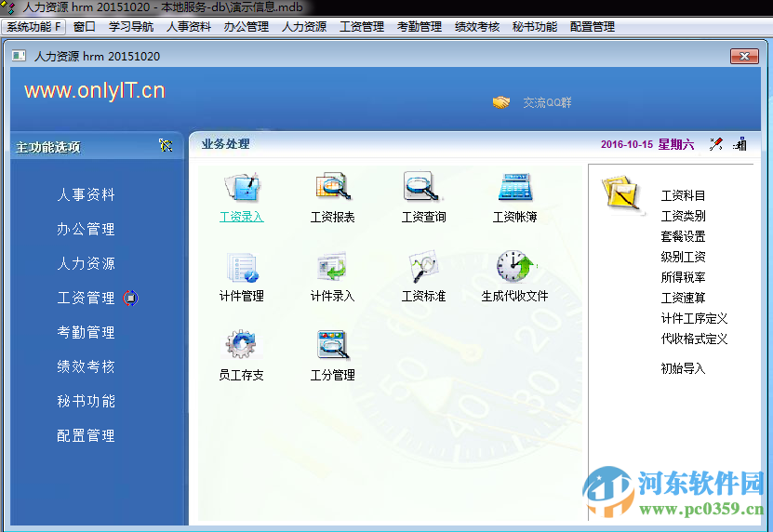This screenshot has width=773, height=532.
Task: Click the 交流QQ群 link
Action: 547,102
